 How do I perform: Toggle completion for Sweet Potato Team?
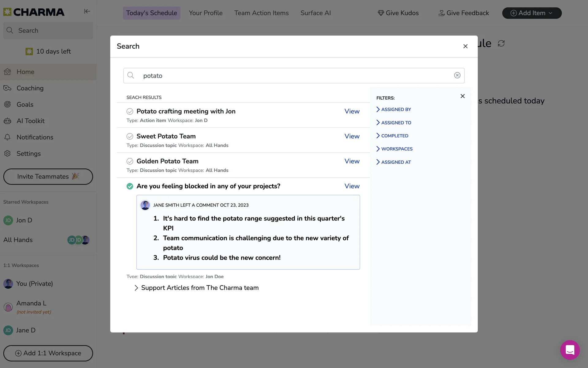pos(130,136)
